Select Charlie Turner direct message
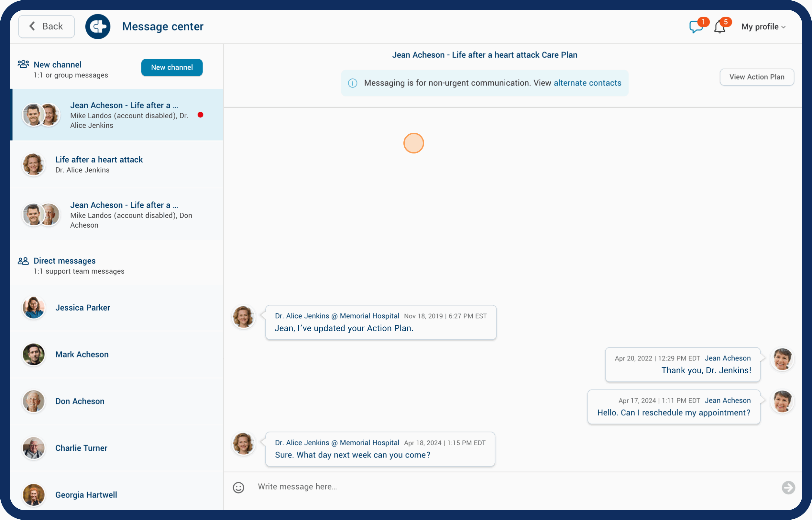The height and width of the screenshot is (520, 812). tap(81, 448)
